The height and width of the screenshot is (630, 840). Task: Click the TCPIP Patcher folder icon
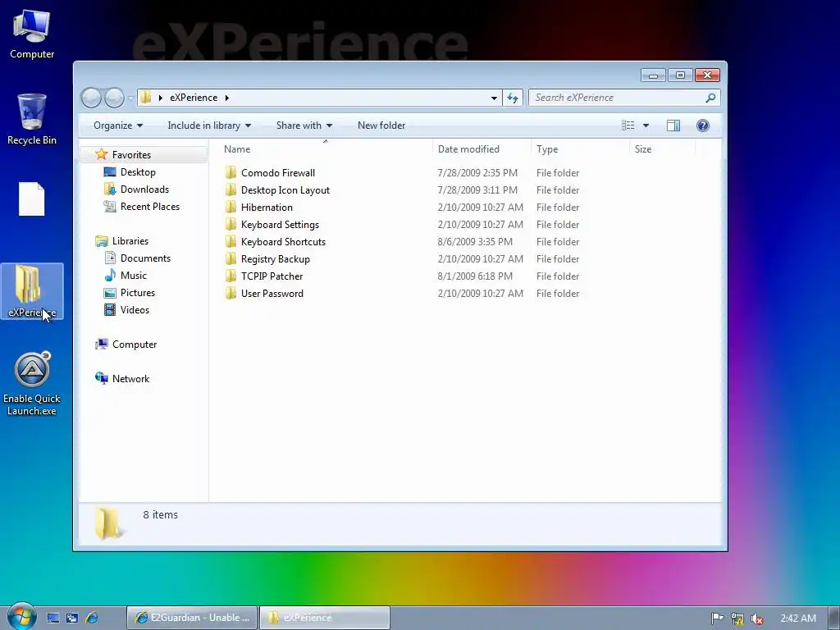pyautogui.click(x=231, y=276)
